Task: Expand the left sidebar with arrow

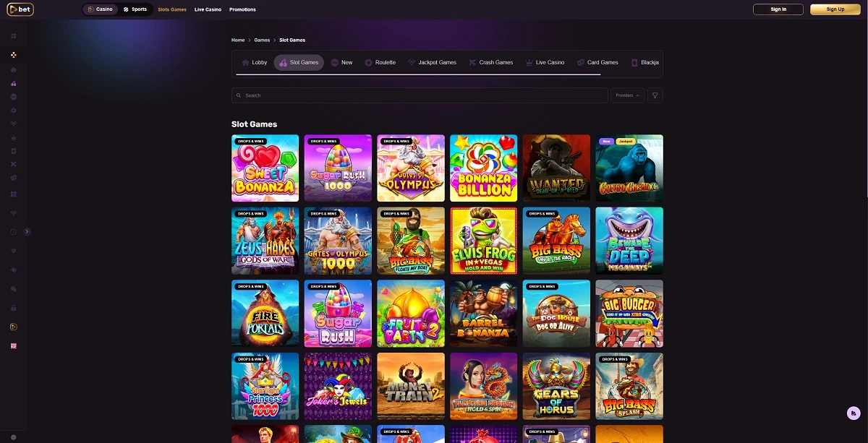Action: [x=27, y=231]
